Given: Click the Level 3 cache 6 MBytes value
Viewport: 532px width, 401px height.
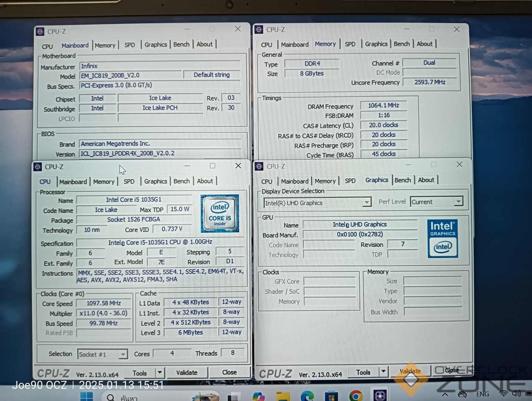Looking at the screenshot, I should pos(190,332).
